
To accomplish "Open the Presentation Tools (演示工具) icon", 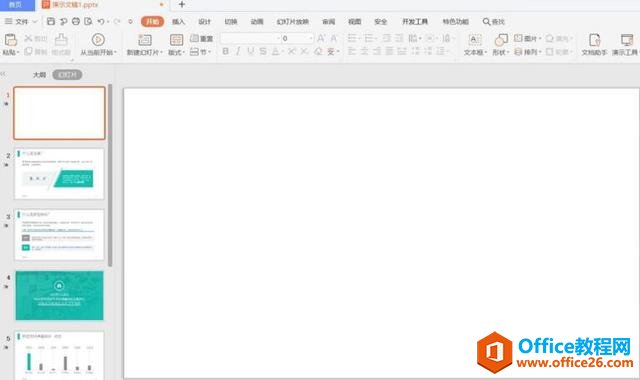I will pos(627,40).
